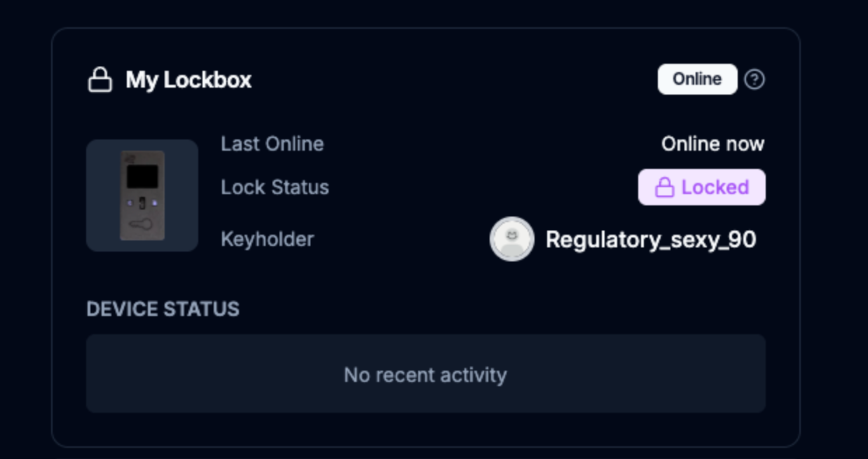Click the padlock icon beside My Lockbox
The height and width of the screenshot is (459, 868).
coord(99,80)
